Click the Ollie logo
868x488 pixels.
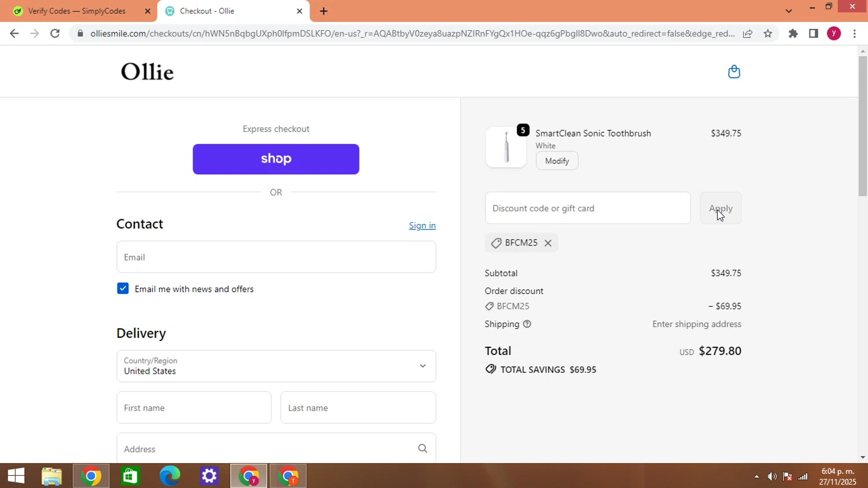[147, 72]
